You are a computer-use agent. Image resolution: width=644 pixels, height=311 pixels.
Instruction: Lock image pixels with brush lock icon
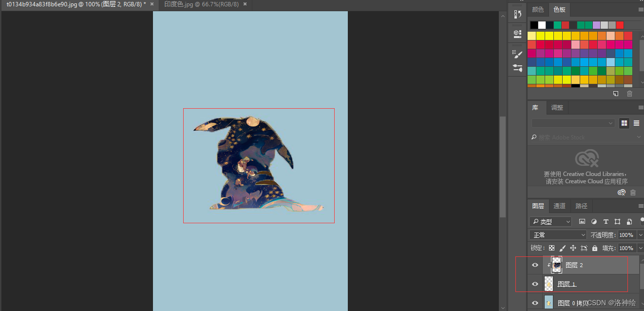[x=562, y=248]
